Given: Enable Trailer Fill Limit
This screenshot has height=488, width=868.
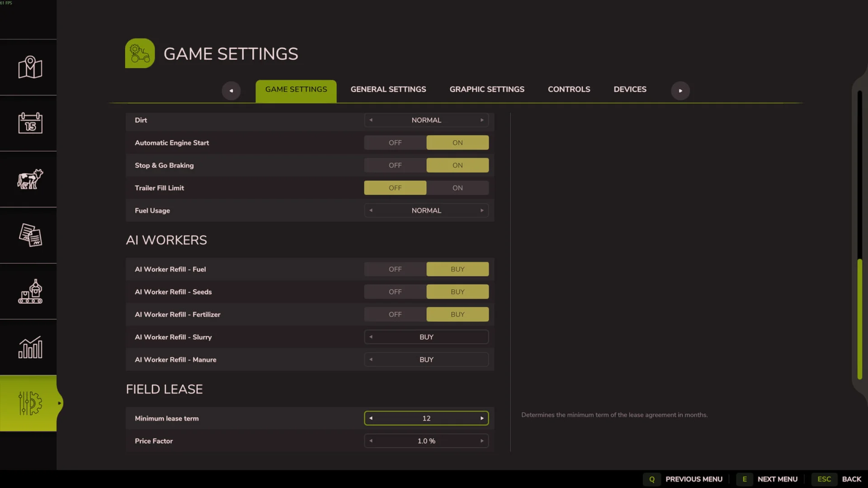Looking at the screenshot, I should [457, 188].
